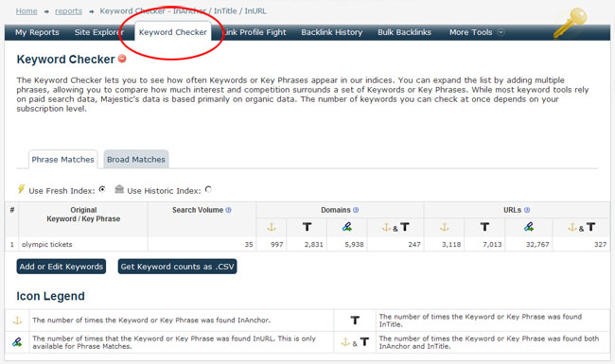Click the legend anchor & T icon
The width and height of the screenshot is (615, 364).
pos(355,342)
